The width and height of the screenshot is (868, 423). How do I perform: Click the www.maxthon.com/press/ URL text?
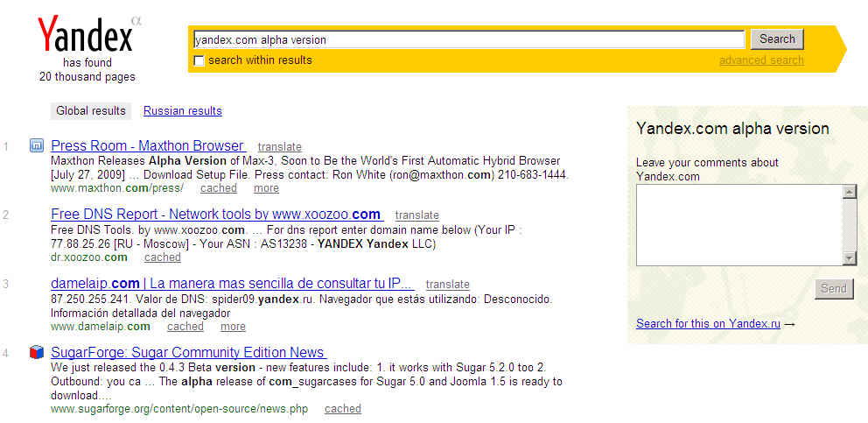(x=116, y=188)
